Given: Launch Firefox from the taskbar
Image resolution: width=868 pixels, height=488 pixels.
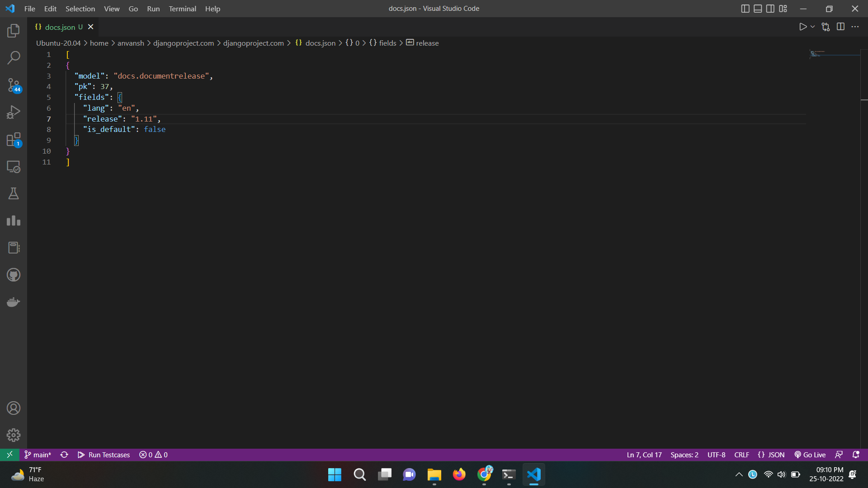Looking at the screenshot, I should [459, 474].
